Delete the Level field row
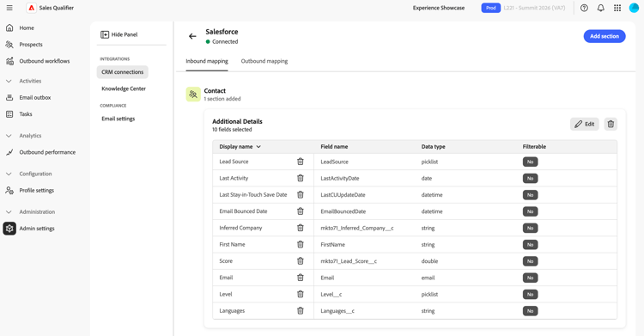Image resolution: width=644 pixels, height=336 pixels. [x=301, y=294]
